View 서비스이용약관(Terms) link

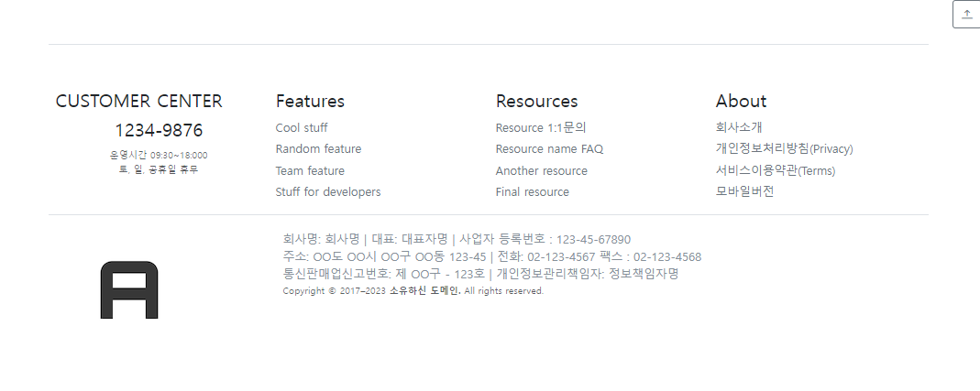click(775, 171)
